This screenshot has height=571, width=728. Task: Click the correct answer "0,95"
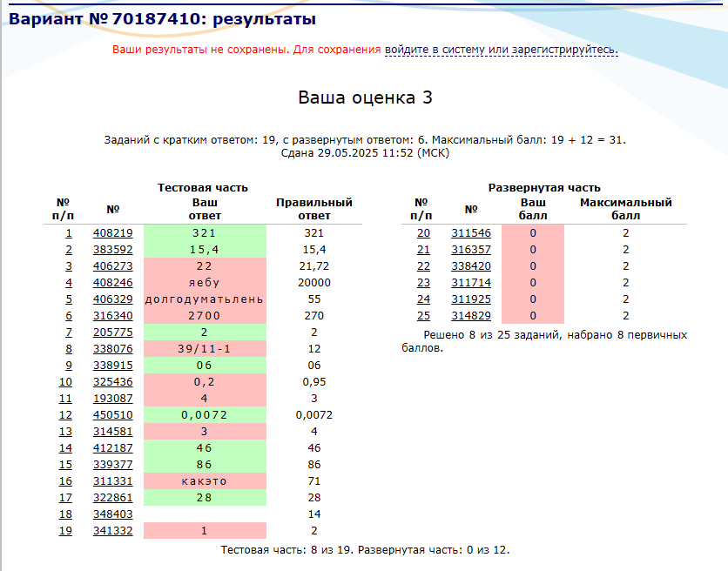(x=314, y=382)
